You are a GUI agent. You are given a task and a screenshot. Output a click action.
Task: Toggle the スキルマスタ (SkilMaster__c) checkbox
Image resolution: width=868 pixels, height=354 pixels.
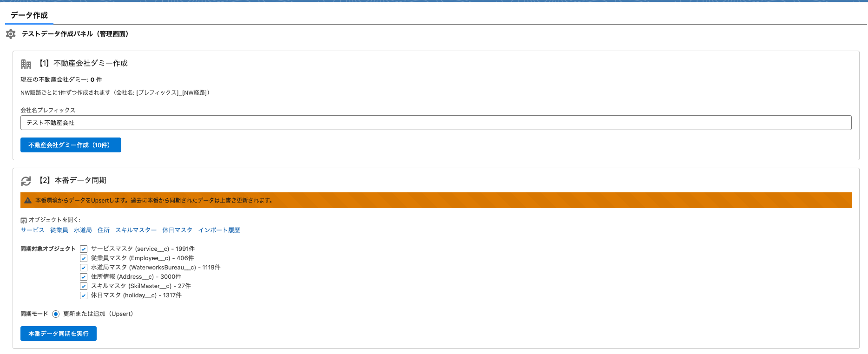[x=84, y=286]
